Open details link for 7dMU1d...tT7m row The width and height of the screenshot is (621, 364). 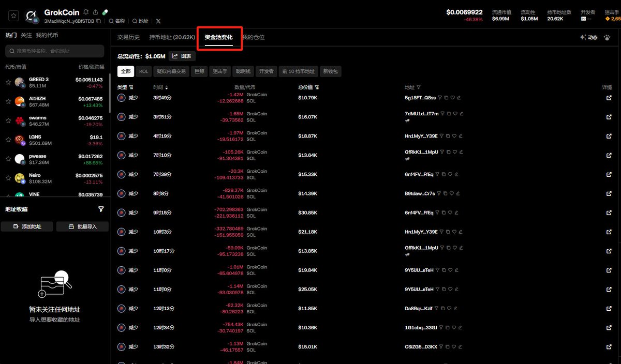[x=609, y=117]
